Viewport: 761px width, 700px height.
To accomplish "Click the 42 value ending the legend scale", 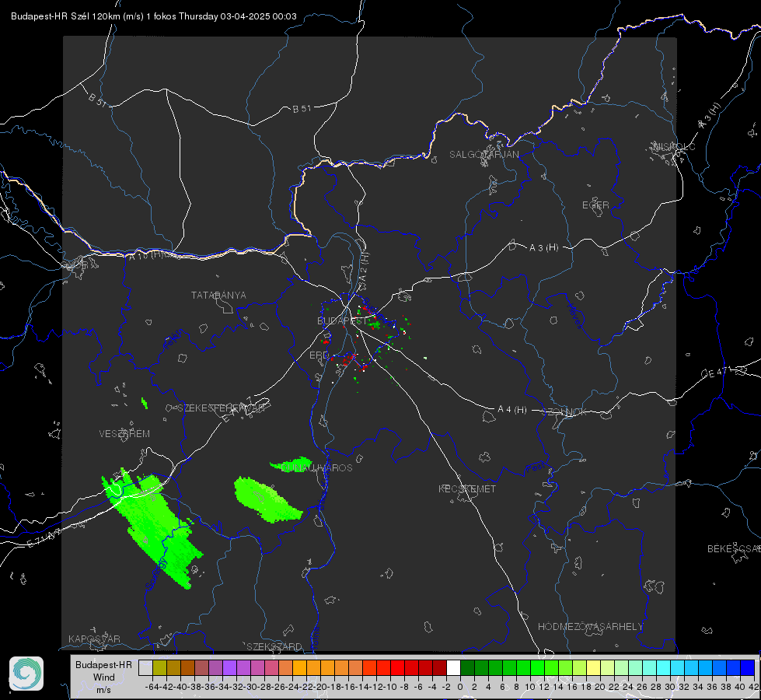I will pyautogui.click(x=754, y=687).
